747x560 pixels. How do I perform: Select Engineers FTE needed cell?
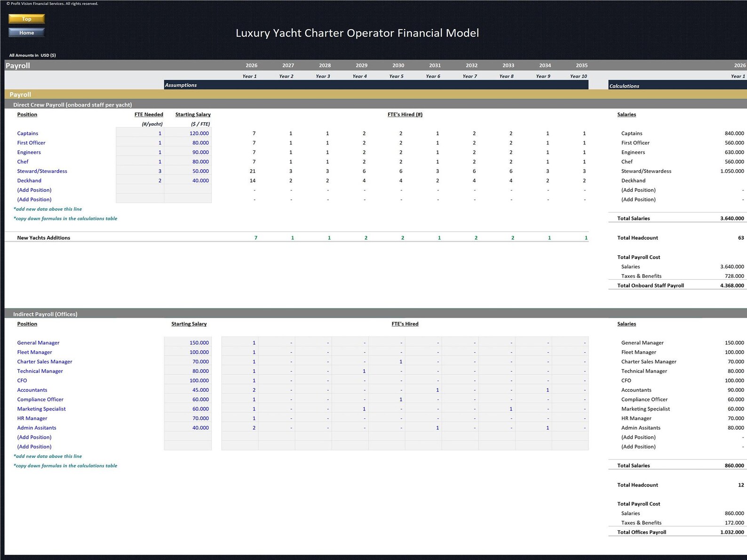140,152
